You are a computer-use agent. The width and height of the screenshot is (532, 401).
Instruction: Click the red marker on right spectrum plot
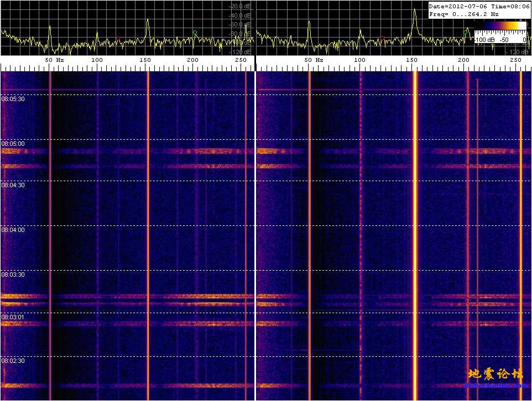click(382, 38)
